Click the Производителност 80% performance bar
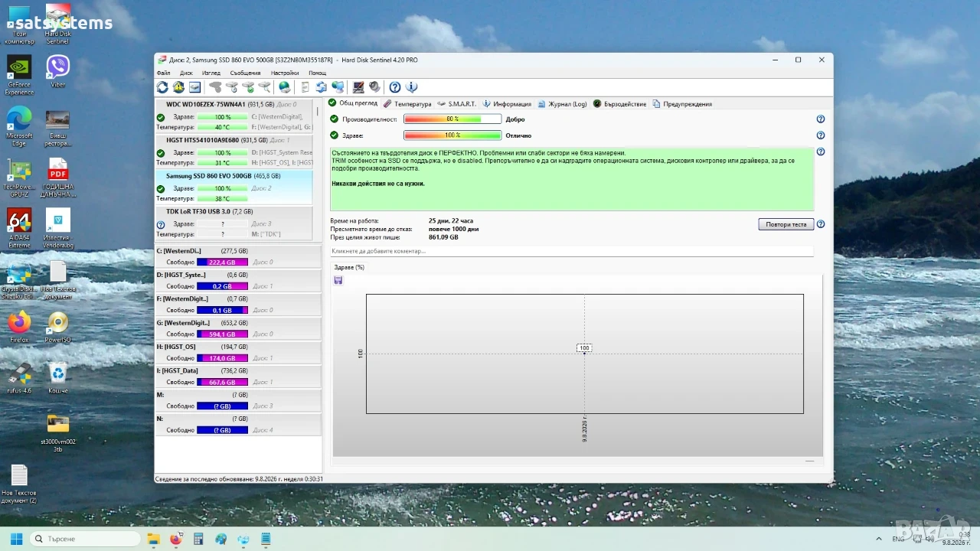The height and width of the screenshot is (551, 980). pos(452,119)
